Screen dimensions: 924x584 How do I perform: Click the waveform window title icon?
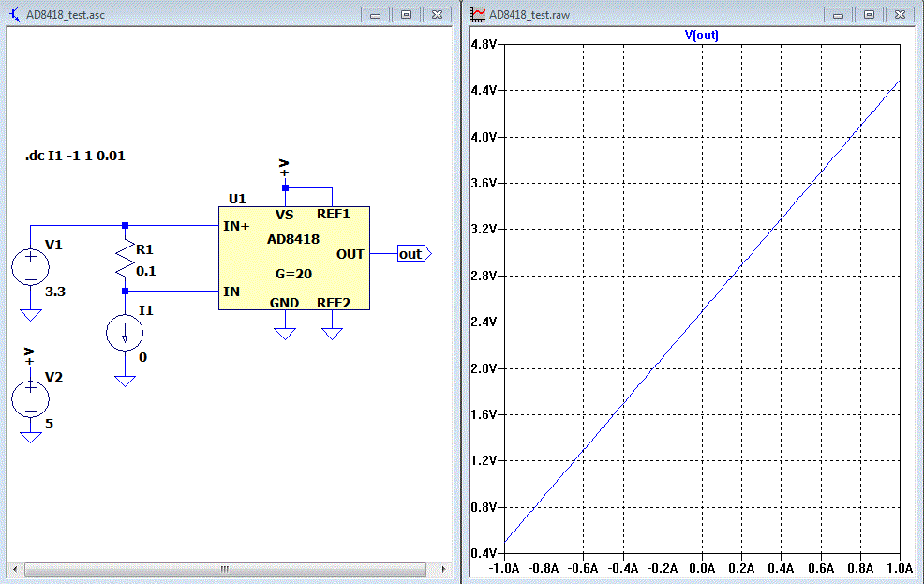478,14
